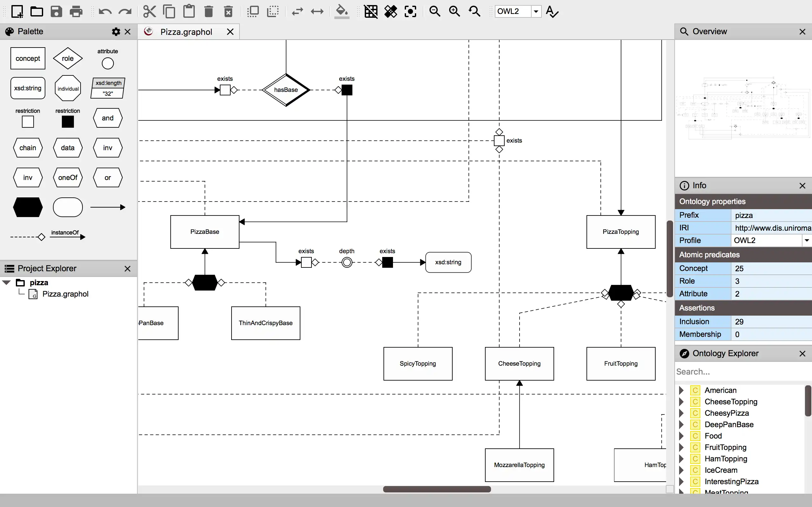Select the individual node tool
Viewport: 812px width, 507px height.
point(67,88)
